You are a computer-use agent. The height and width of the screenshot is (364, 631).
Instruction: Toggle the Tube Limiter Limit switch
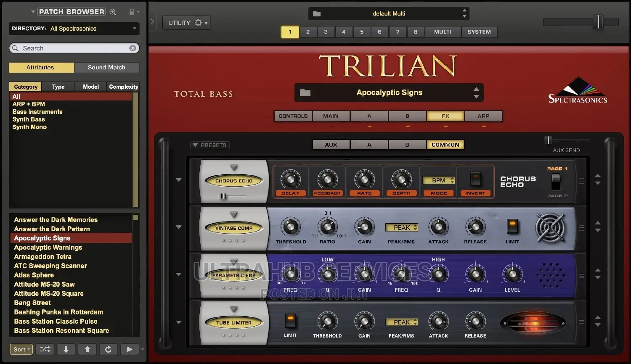(x=290, y=321)
